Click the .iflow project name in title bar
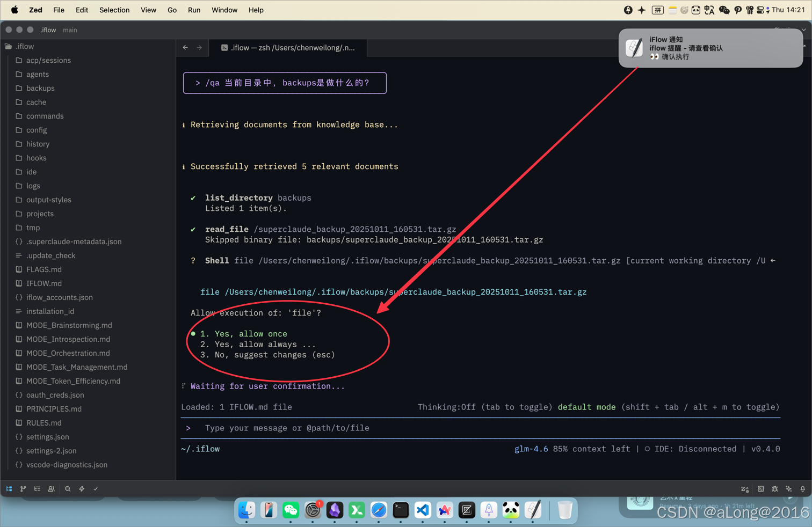Viewport: 812px width, 527px height. click(x=48, y=30)
